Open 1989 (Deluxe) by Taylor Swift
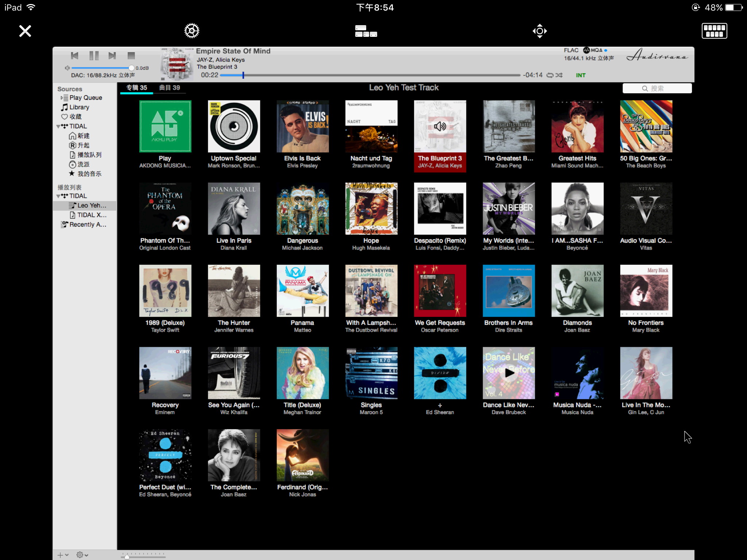 coord(165,291)
